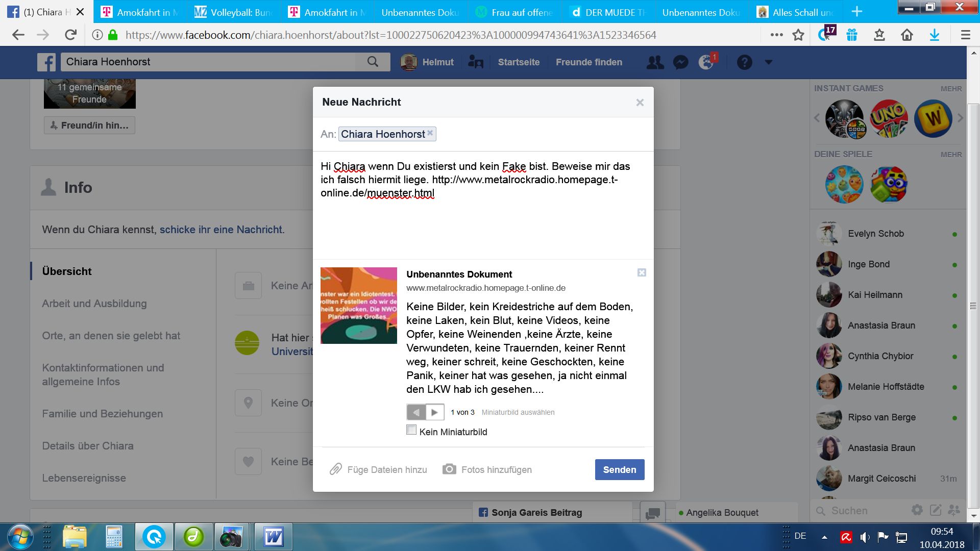Remove the link preview attachment
The image size is (980, 551).
642,272
